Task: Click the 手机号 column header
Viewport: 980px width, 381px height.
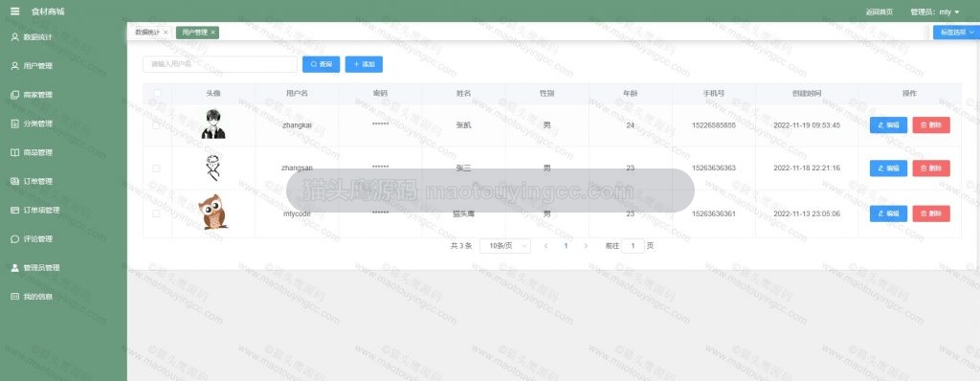Action: 714,93
